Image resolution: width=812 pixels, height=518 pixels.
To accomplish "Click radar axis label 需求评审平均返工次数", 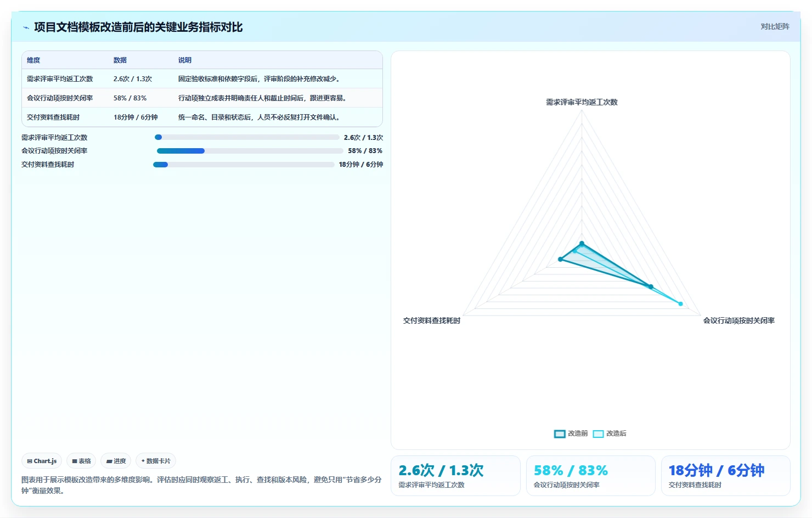I will click(582, 102).
